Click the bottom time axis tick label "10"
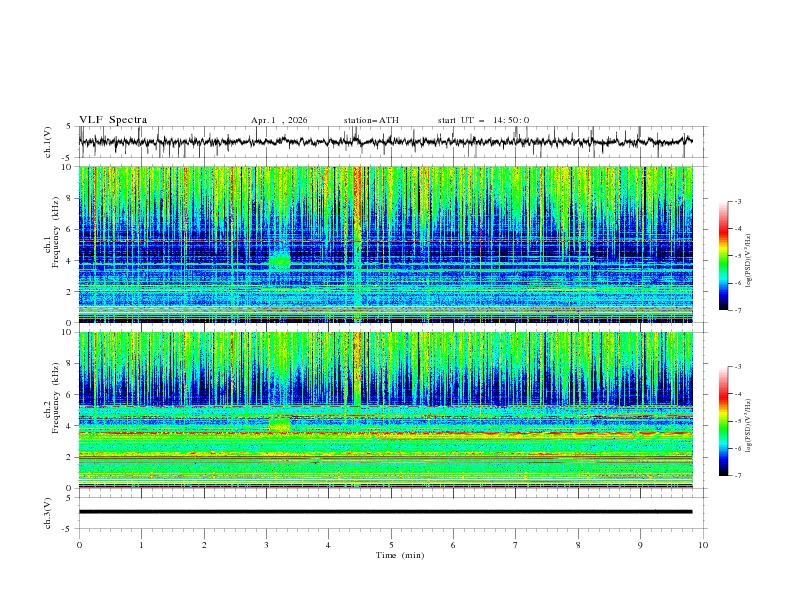 [x=703, y=545]
